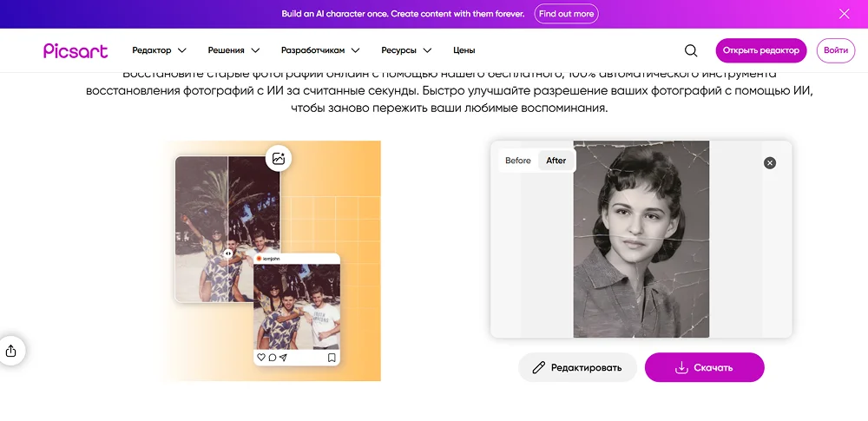Click the Войти login button
This screenshot has width=868, height=421.
click(836, 50)
